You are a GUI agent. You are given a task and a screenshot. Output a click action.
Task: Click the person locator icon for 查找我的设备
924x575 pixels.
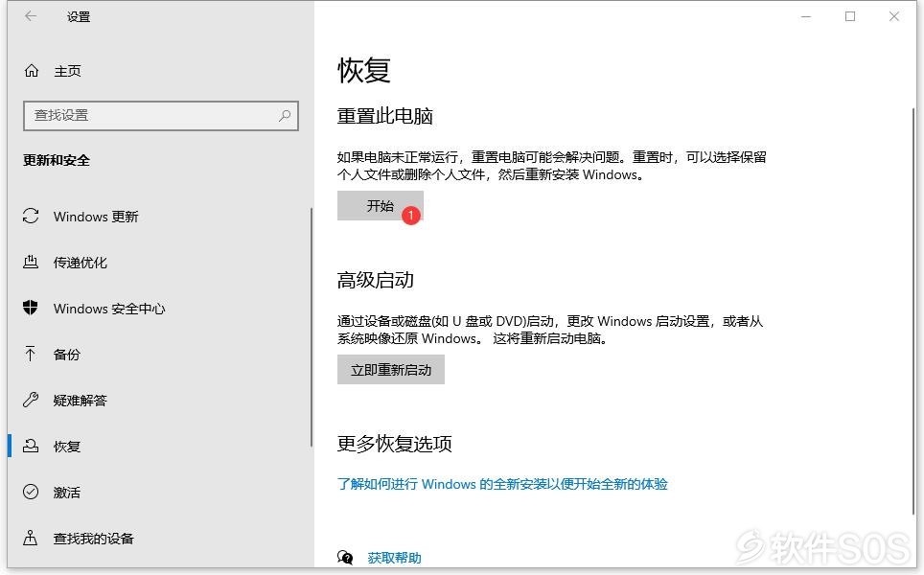(31, 538)
